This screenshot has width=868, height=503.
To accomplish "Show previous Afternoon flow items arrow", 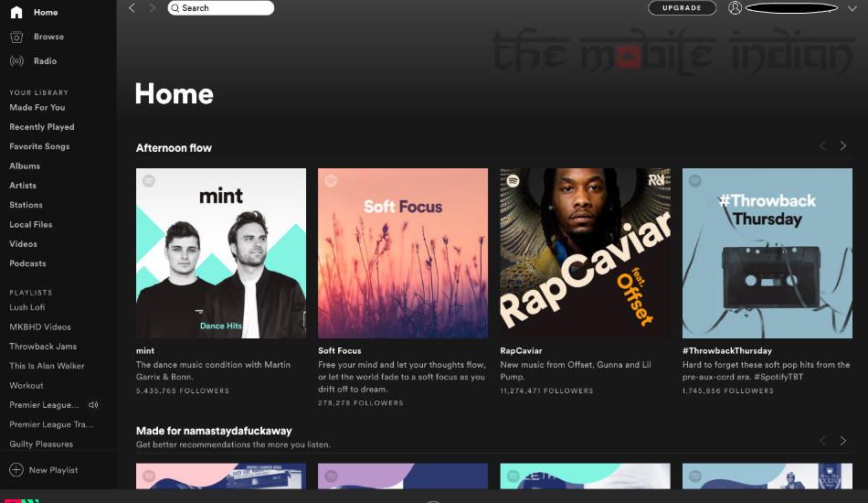I will pos(822,145).
